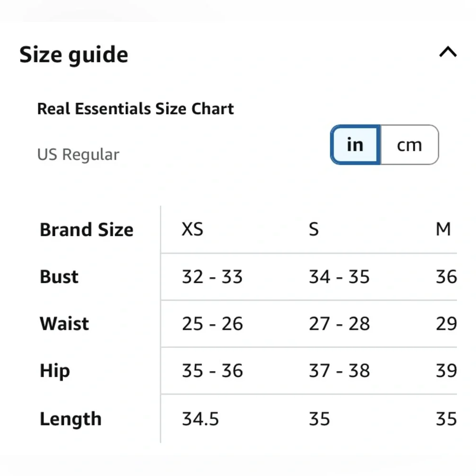Select the Hip row label

54,371
